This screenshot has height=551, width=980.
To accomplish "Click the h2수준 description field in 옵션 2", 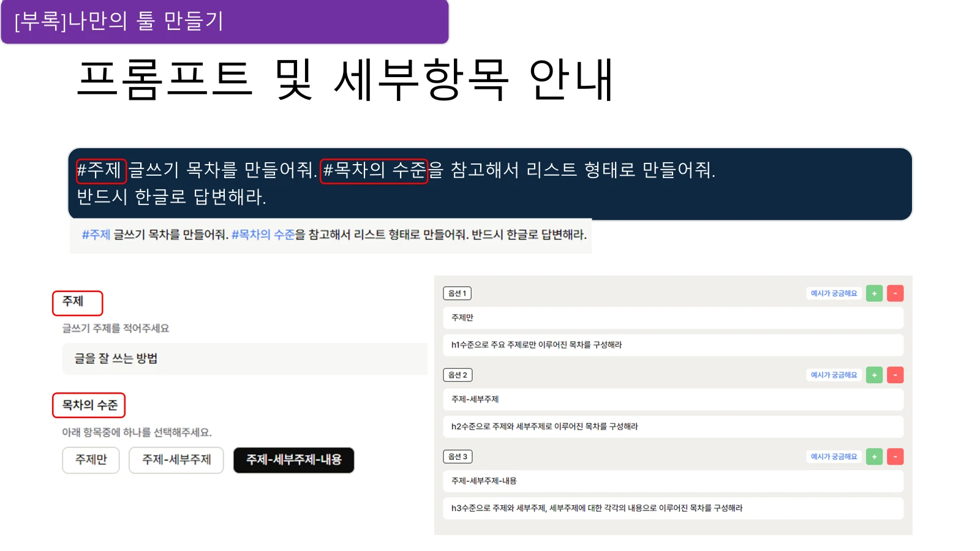I will pyautogui.click(x=673, y=426).
